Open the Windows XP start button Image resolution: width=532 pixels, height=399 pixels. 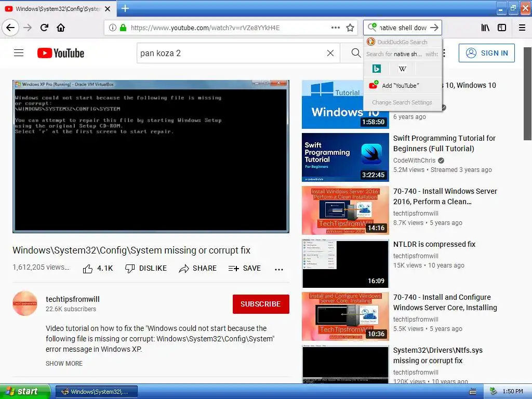click(25, 391)
